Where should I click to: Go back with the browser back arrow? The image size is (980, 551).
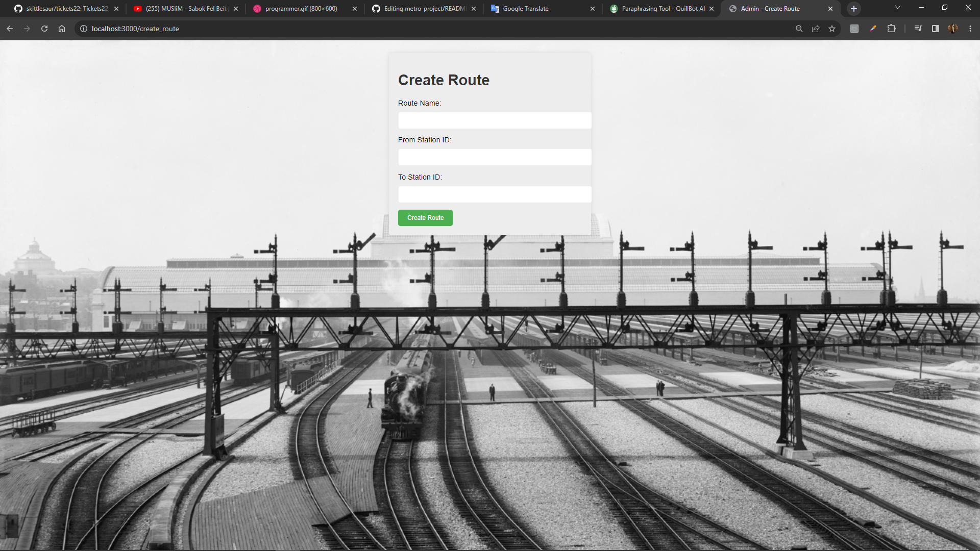coord(10,29)
